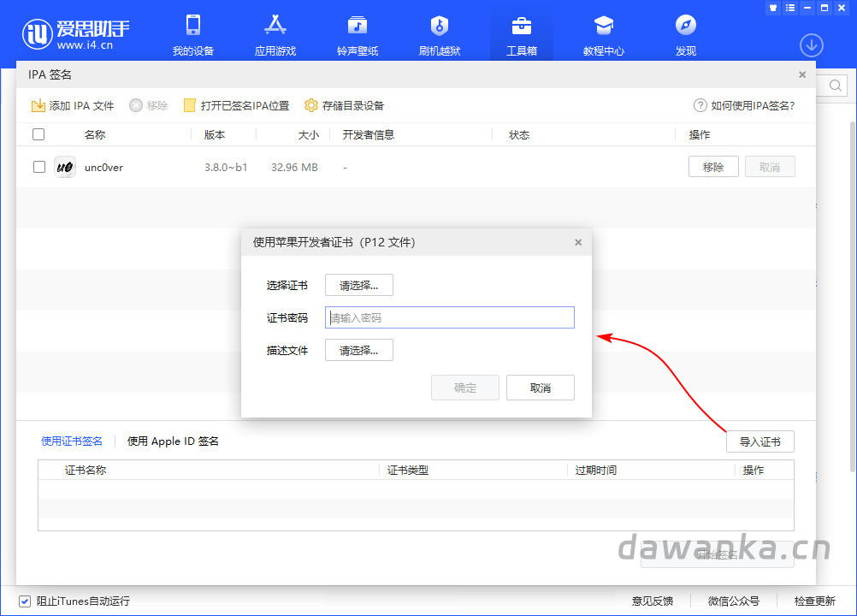Toggle 阻止iTunes自动运行 checkbox
The width and height of the screenshot is (857, 616).
(25, 601)
